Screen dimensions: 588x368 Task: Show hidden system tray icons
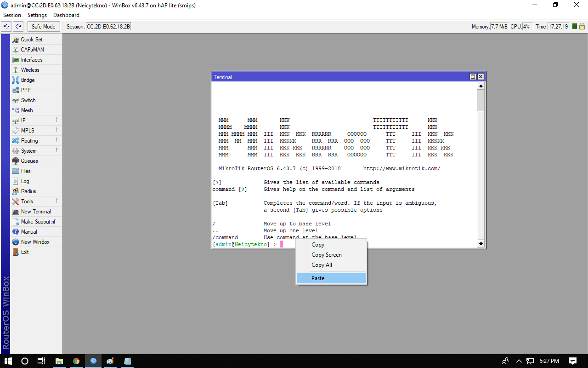pos(519,361)
